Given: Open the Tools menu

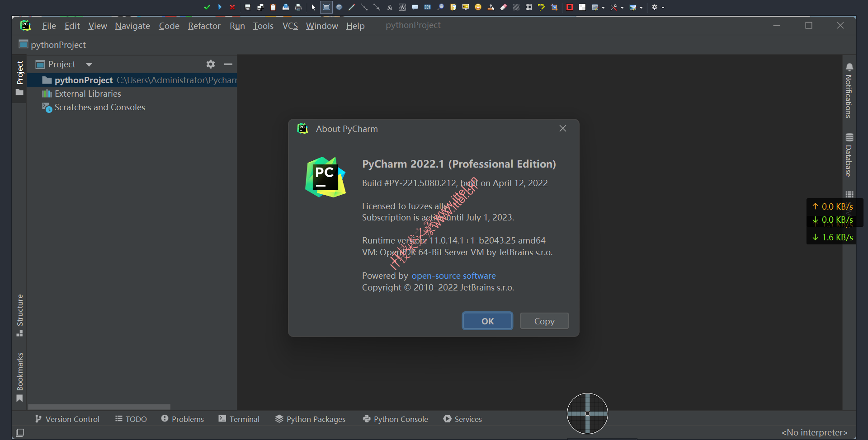Looking at the screenshot, I should [x=263, y=26].
